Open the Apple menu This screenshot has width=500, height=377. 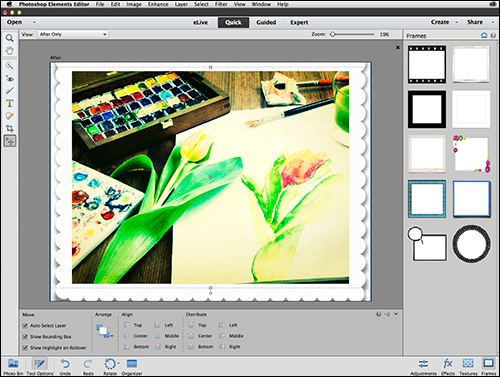click(9, 4)
